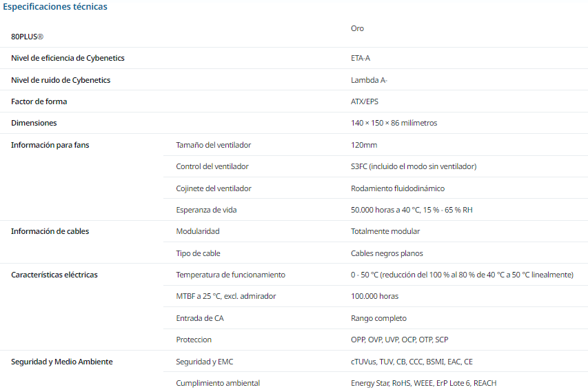Select Nivel de ruido de Cybernetics label
This screenshot has width=588, height=392.
(61, 80)
